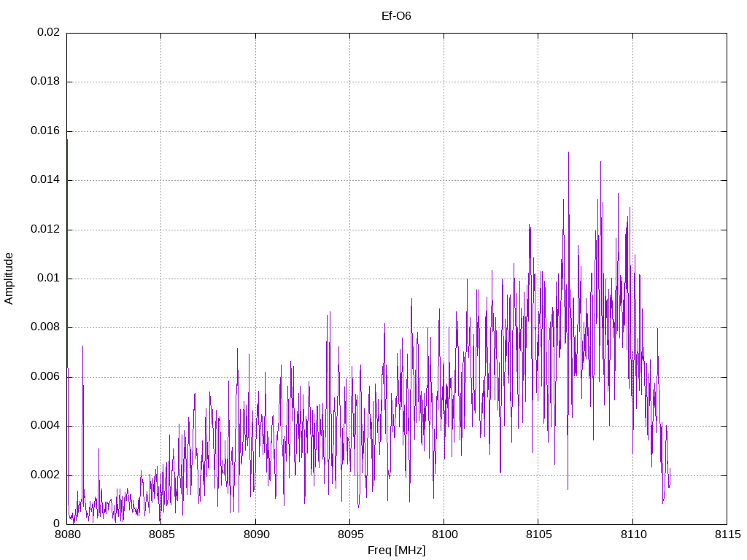The image size is (747, 560).
Task: Click the 8085 x-axis tick label
Action: [x=161, y=534]
